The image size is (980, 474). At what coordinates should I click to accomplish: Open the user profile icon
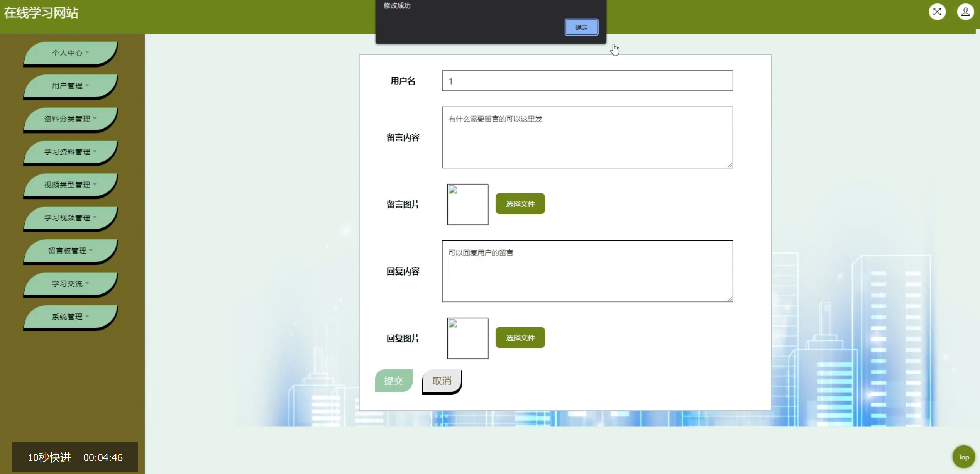coord(965,12)
